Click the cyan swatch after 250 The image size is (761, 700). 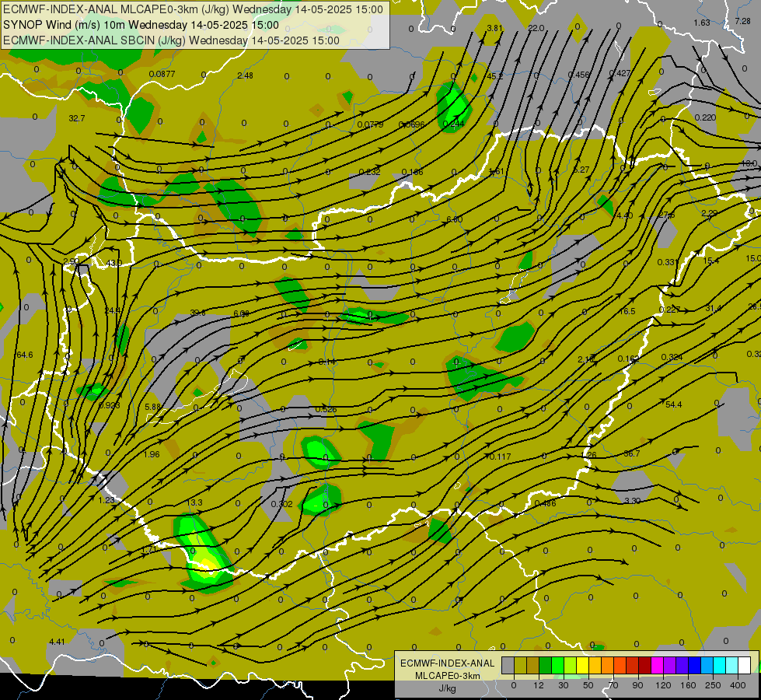pos(719,665)
